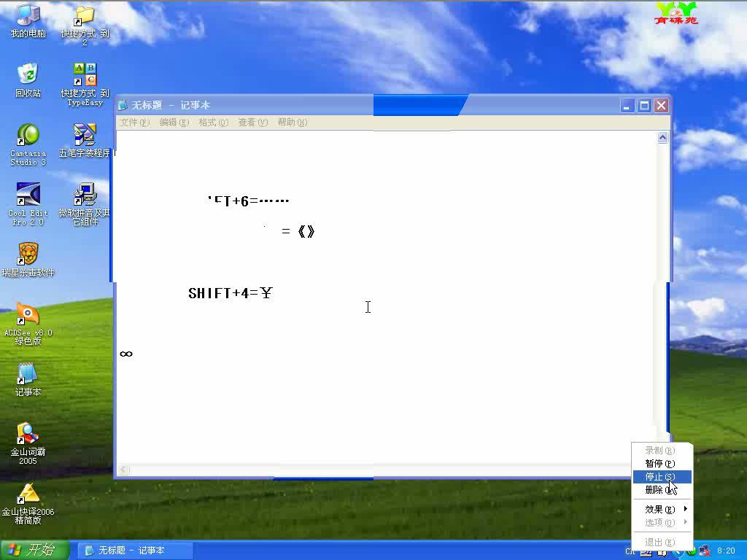
Task: Click the network disconnected tray icon
Action: (x=705, y=551)
